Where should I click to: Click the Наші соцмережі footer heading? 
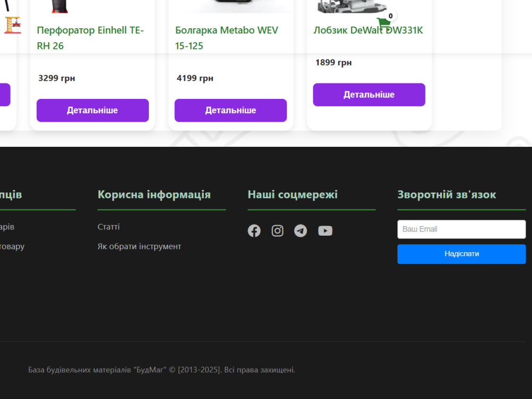tap(293, 194)
